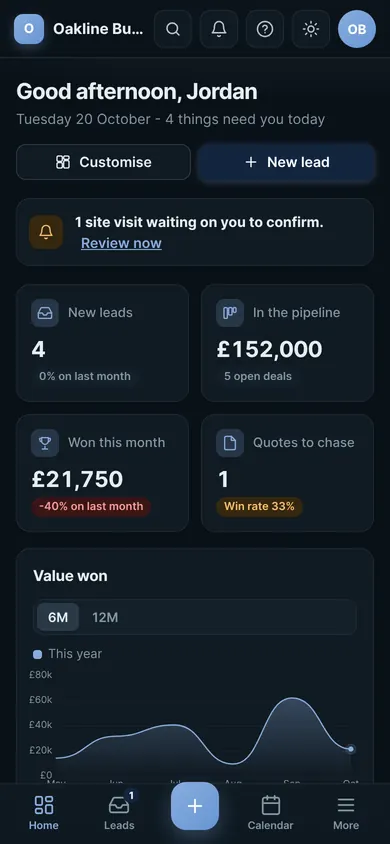The height and width of the screenshot is (844, 390).
Task: Tap the central plus action button
Action: (x=195, y=806)
